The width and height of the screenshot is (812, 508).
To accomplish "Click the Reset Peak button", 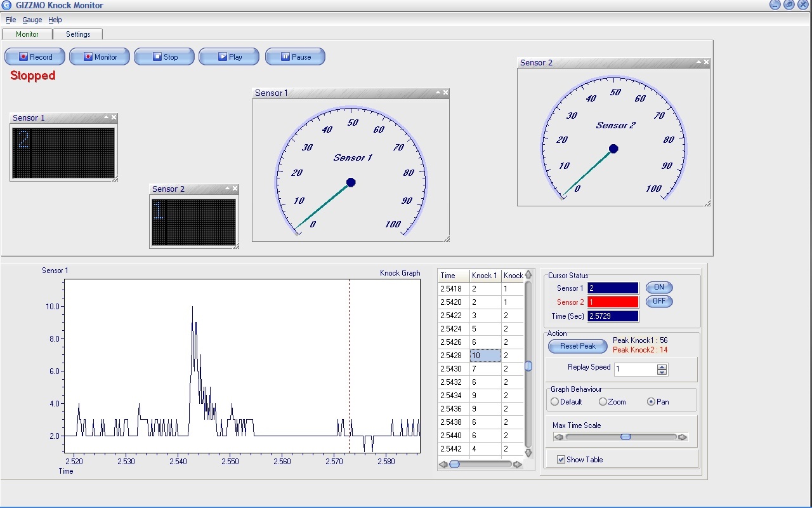I will pos(578,346).
